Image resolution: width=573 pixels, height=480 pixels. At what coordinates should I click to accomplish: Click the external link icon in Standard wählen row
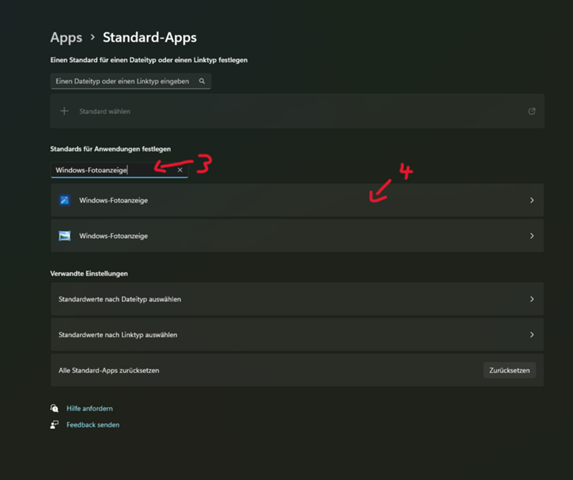(x=532, y=111)
